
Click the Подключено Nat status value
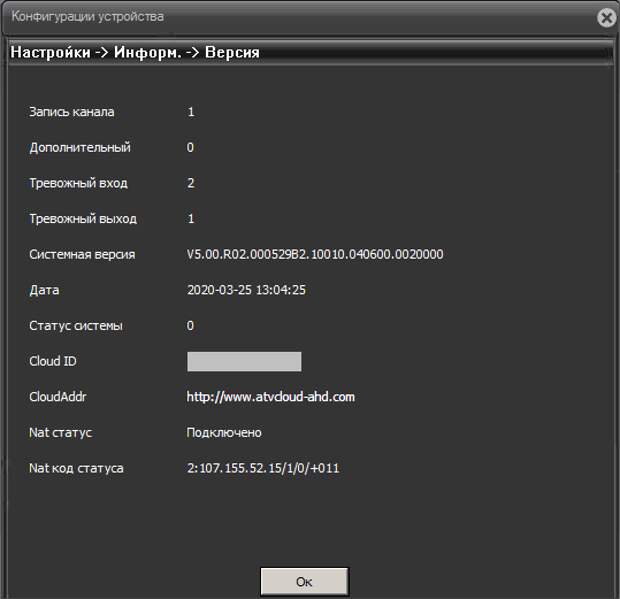pos(224,433)
